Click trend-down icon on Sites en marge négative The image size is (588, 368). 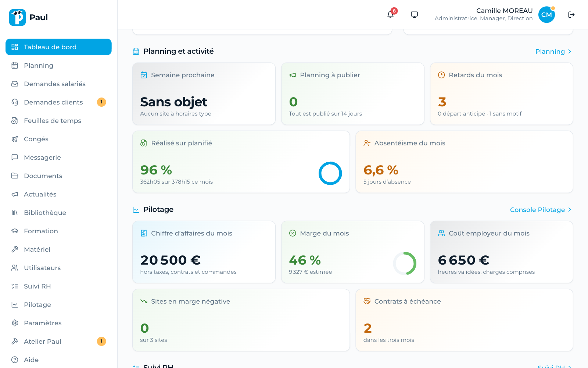144,301
